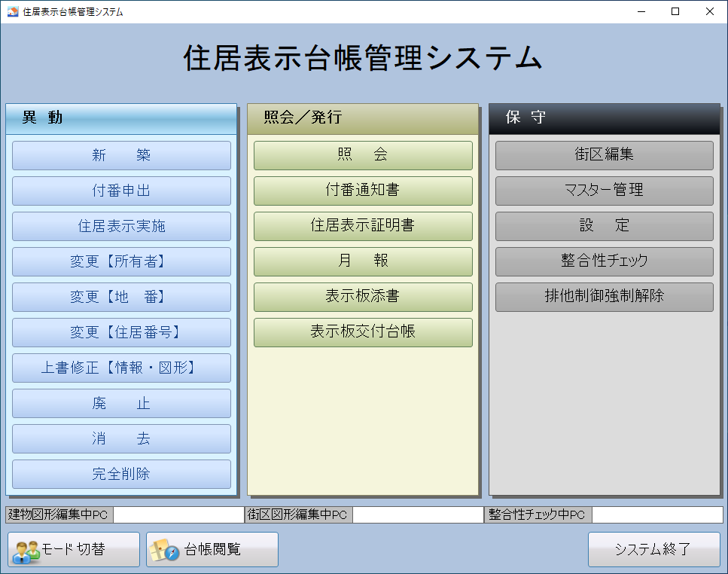728x574 pixels.
Task: Click the 建物図形編集中PC field
Action: coord(179,514)
